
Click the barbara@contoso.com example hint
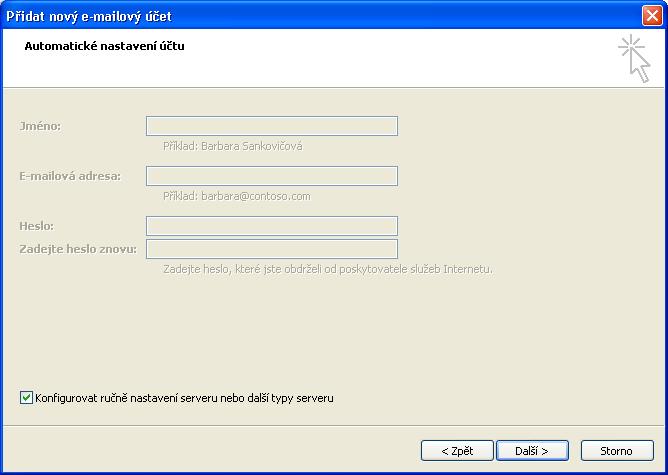237,196
